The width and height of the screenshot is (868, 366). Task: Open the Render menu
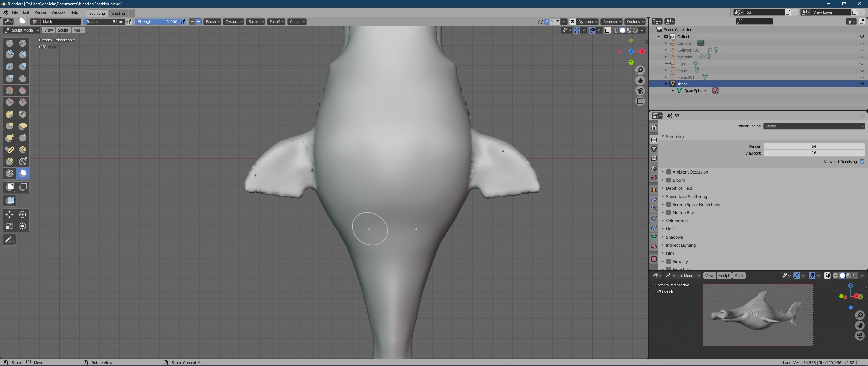pyautogui.click(x=40, y=12)
